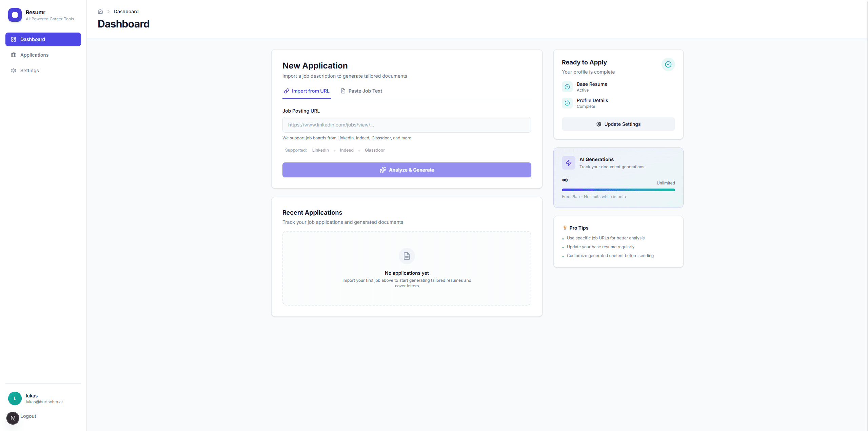Image resolution: width=868 pixels, height=431 pixels.
Task: Toggle the Profile Details Complete check badge
Action: 567,103
